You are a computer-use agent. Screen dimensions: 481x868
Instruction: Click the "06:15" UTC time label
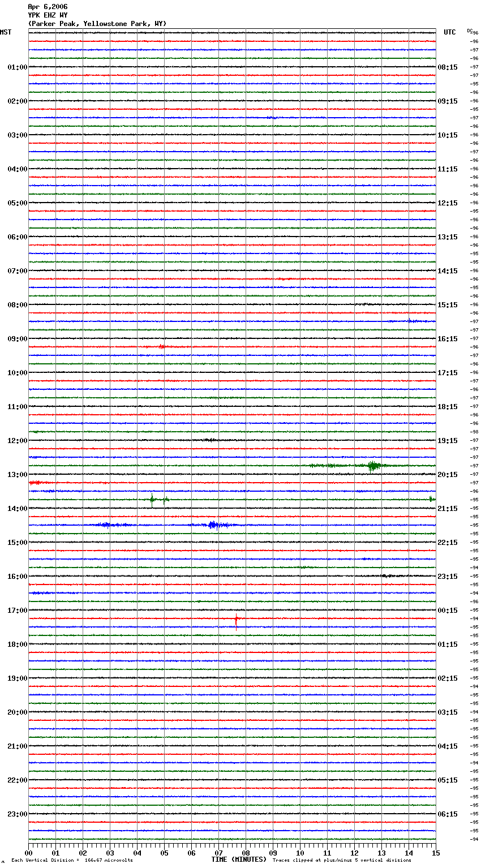448,814
